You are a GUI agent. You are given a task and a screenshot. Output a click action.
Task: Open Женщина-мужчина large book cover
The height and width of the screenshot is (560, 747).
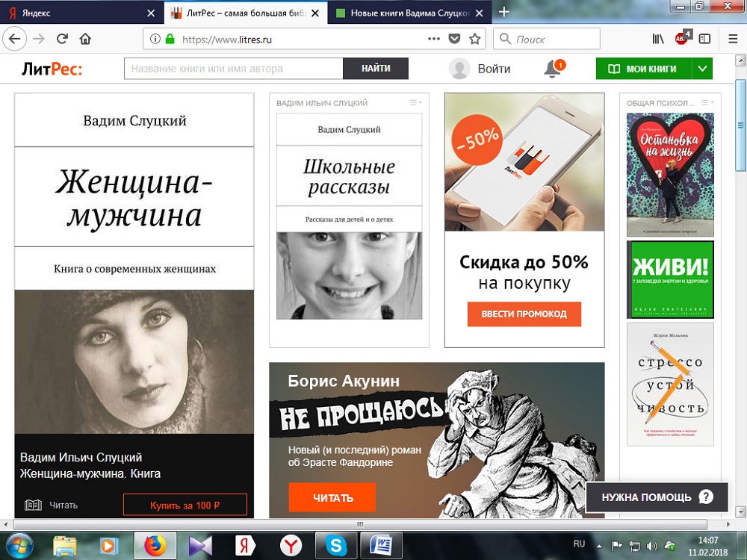pos(134,264)
